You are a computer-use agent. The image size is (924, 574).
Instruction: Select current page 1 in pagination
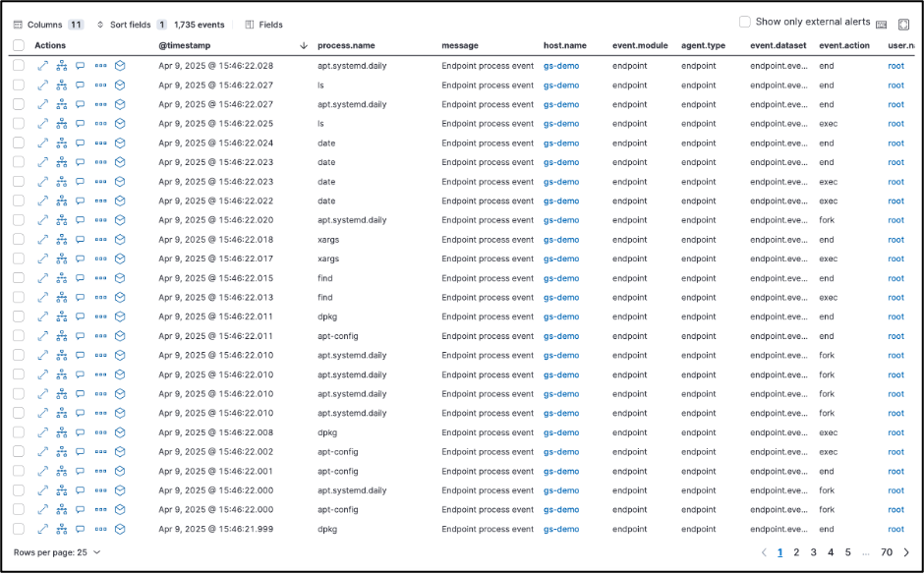click(x=780, y=552)
